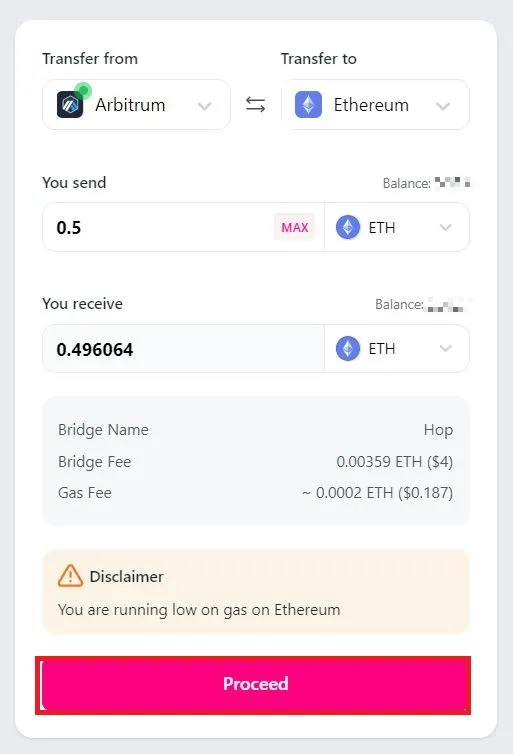Viewport: 513px width, 754px height.
Task: Click the Ethereum network logo icon
Action: point(308,104)
